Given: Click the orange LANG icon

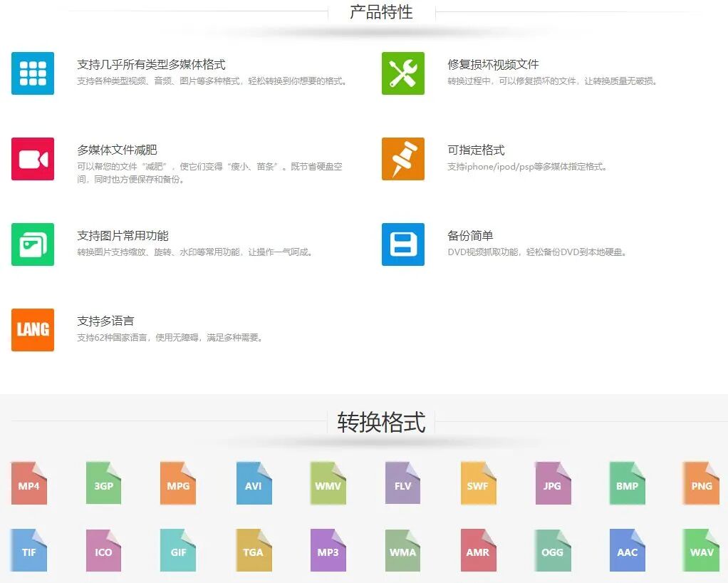Looking at the screenshot, I should pos(33,330).
